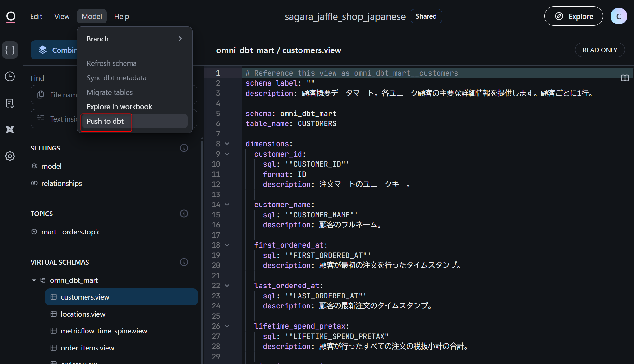634x364 pixels.
Task: Click the dbt X logo sidebar icon
Action: [10, 130]
